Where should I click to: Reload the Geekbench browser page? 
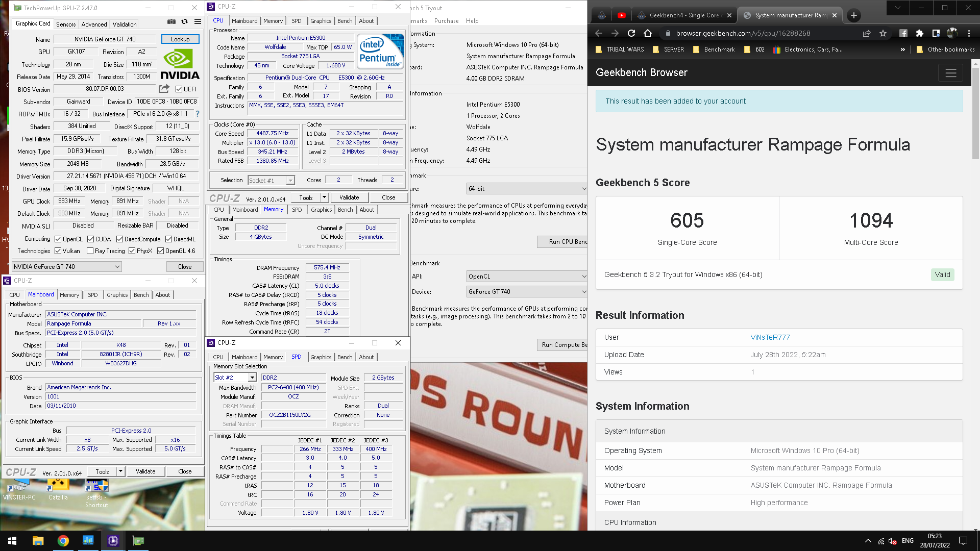[x=631, y=33]
